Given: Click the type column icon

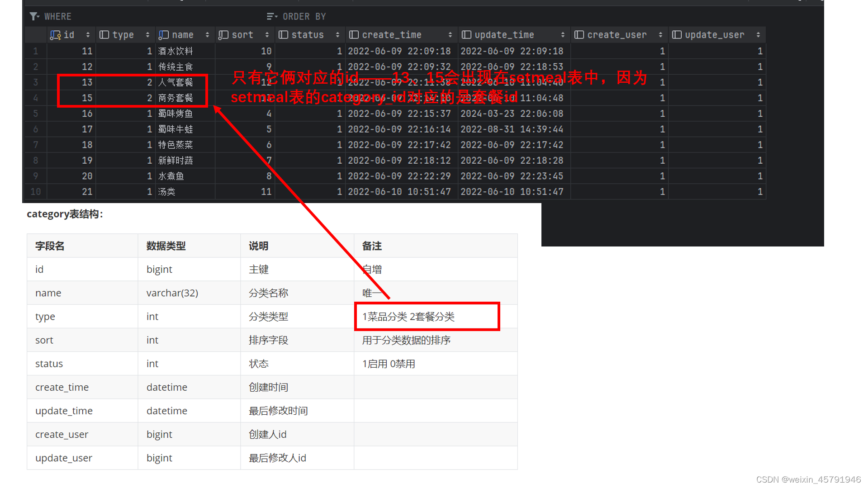Looking at the screenshot, I should [x=104, y=35].
